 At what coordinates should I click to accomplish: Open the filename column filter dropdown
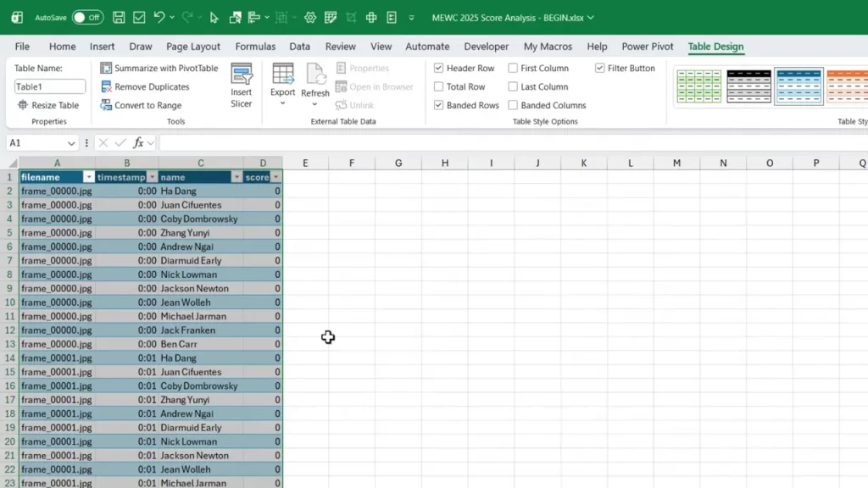[88, 177]
